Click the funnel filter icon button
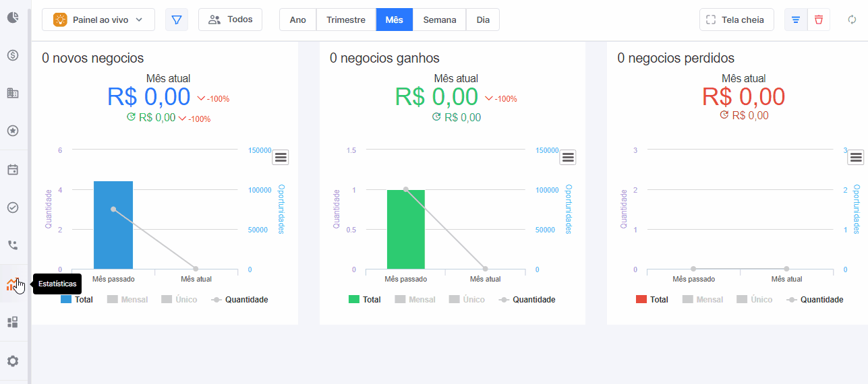Screen dimensions: 868x384 177,20
